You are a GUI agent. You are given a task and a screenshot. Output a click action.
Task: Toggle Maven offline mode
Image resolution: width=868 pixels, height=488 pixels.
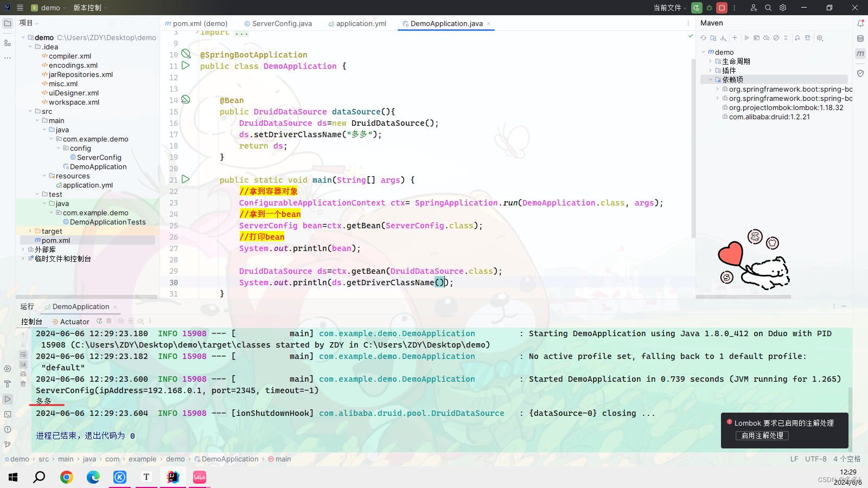pyautogui.click(x=766, y=38)
